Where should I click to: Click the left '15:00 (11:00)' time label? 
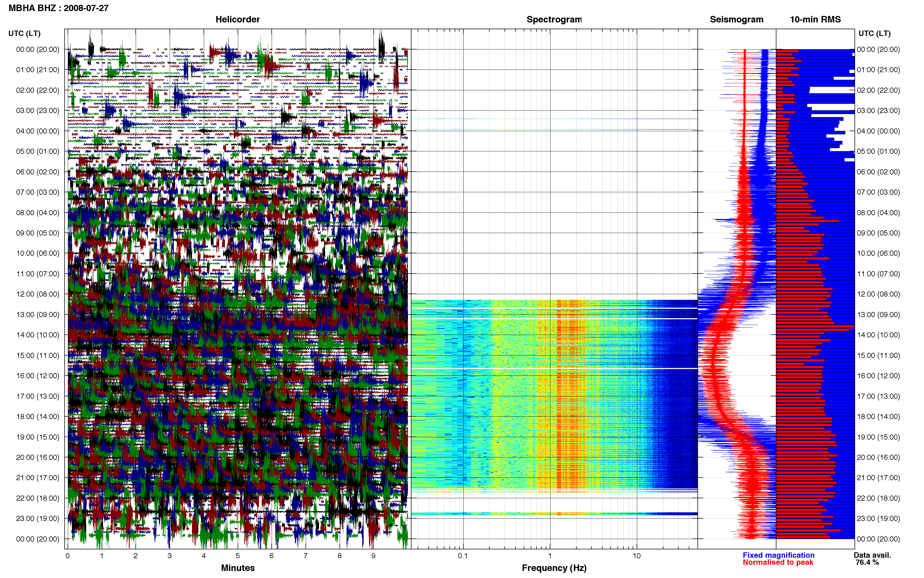pyautogui.click(x=38, y=355)
